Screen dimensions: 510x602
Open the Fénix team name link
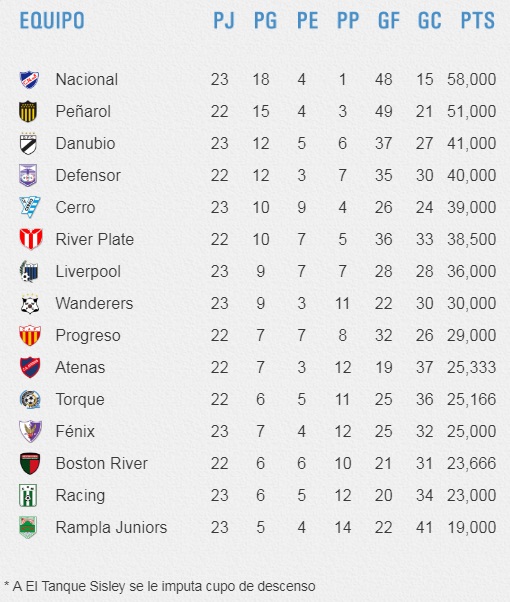[75, 431]
